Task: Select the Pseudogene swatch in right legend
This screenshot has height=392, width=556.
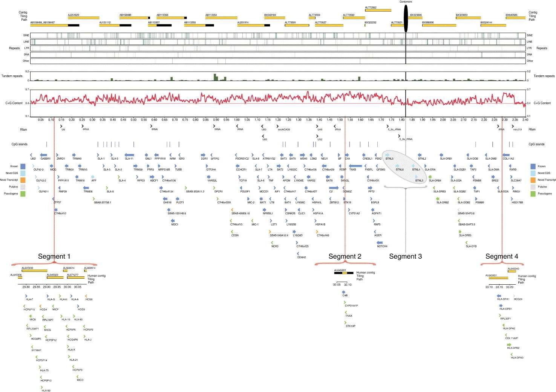Action: pyautogui.click(x=533, y=194)
